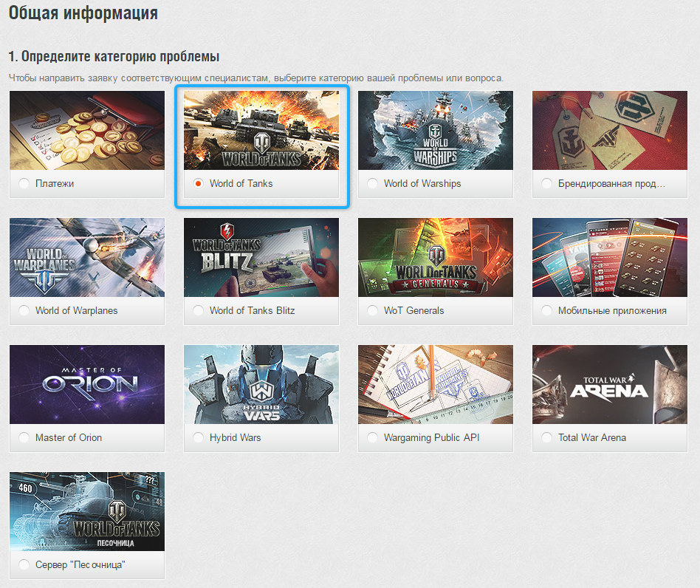
Task: Click the Master of Orion logo image
Action: click(87, 384)
